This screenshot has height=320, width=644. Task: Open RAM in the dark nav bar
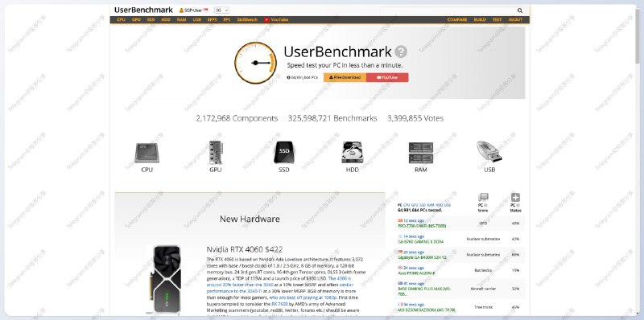coord(181,19)
